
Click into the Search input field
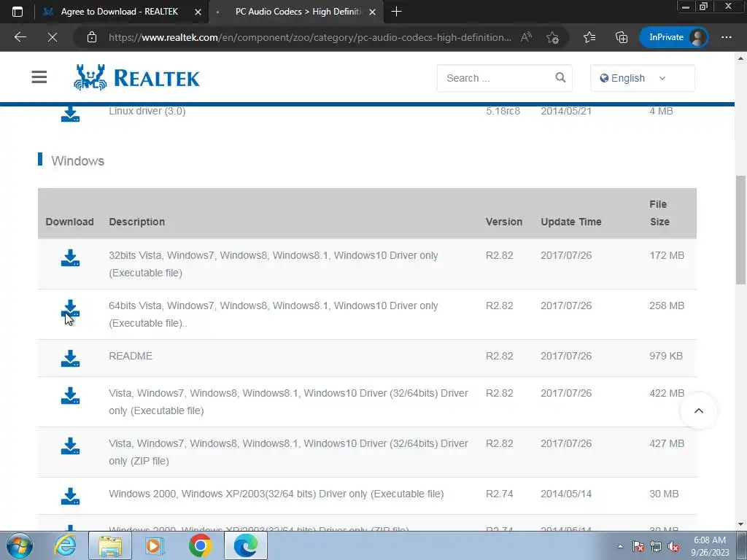tap(497, 78)
